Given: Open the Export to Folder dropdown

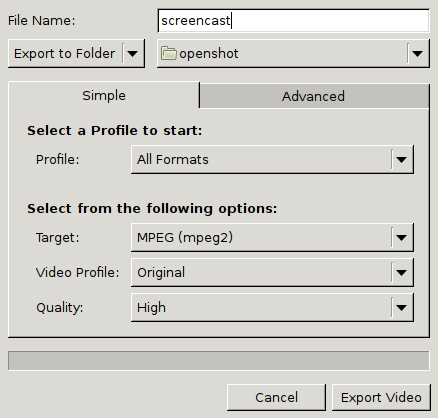Looking at the screenshot, I should 76,53.
